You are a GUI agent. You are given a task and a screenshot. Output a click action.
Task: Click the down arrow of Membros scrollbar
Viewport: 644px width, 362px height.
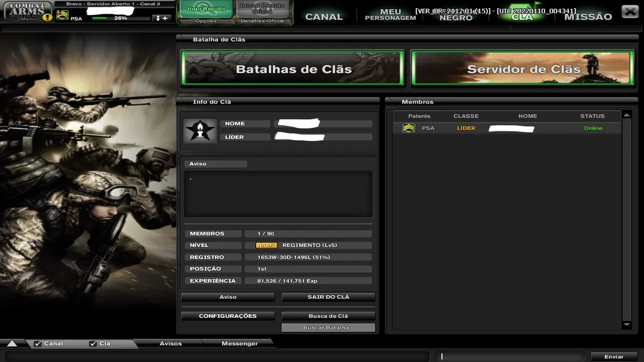[x=627, y=324]
